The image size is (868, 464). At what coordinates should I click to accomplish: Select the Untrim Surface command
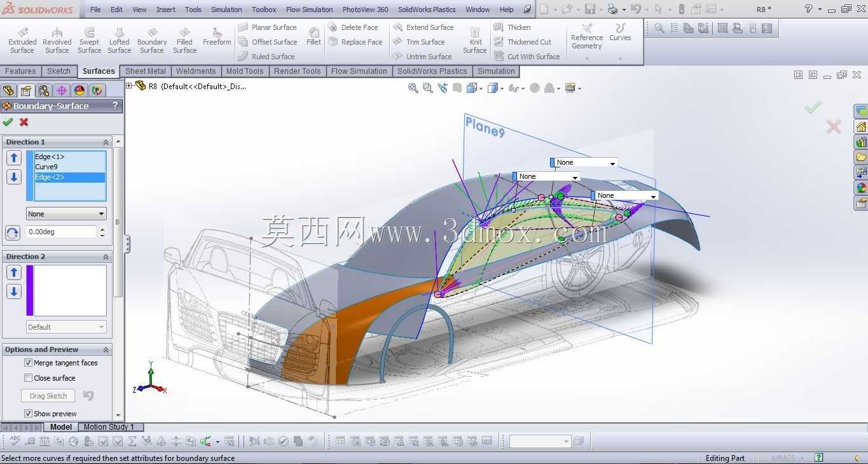pos(422,57)
